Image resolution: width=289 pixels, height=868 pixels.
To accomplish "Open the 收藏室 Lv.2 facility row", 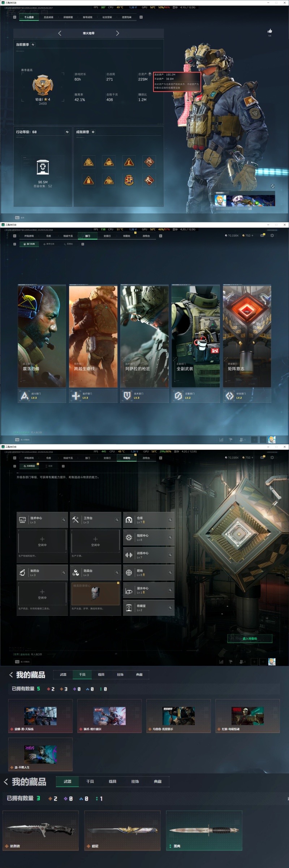I will pos(149,608).
